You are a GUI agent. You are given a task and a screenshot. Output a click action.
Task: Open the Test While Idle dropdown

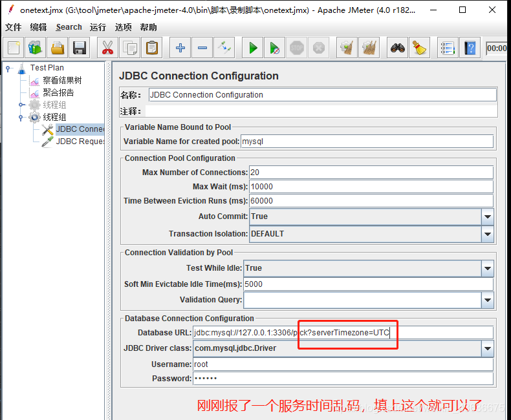coord(488,268)
